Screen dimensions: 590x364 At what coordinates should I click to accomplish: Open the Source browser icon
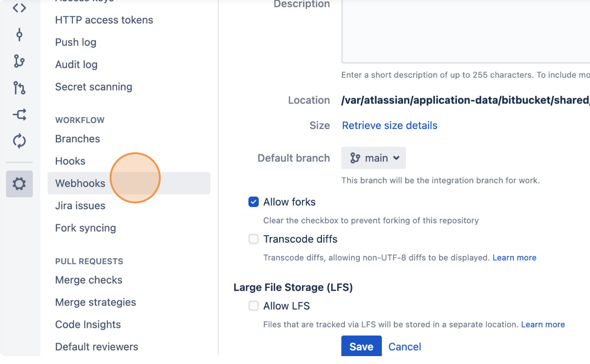(19, 7)
